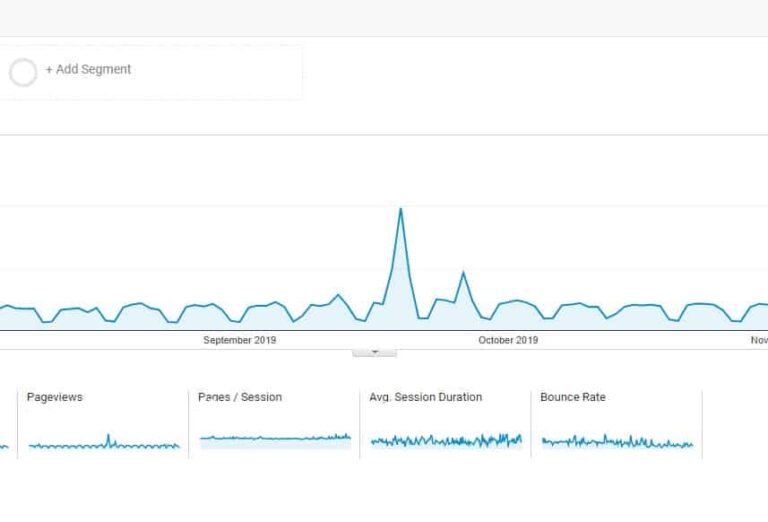Open the Avg. Session Duration sparkline
Viewport: 768px width, 522px height.
click(x=446, y=440)
